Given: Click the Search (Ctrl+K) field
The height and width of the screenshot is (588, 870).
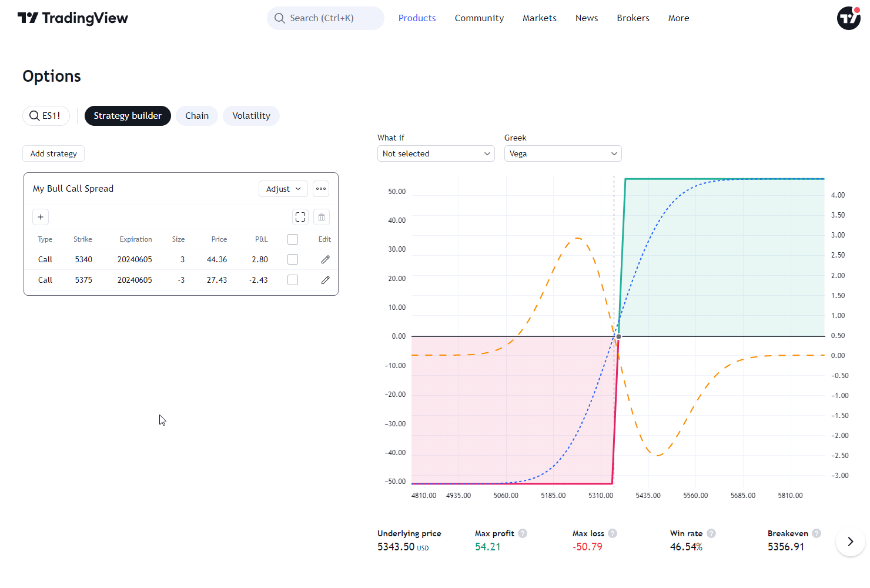Looking at the screenshot, I should click(326, 18).
